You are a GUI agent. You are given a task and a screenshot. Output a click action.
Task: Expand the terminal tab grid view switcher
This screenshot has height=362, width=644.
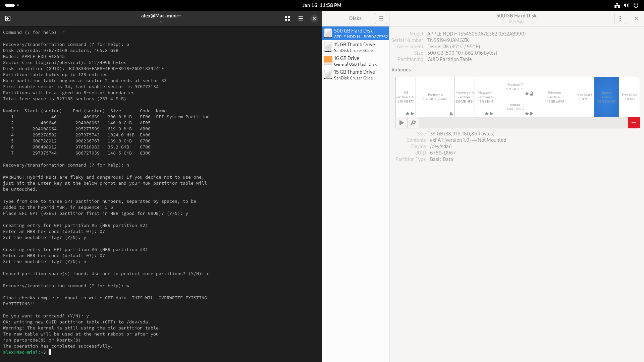click(287, 18)
